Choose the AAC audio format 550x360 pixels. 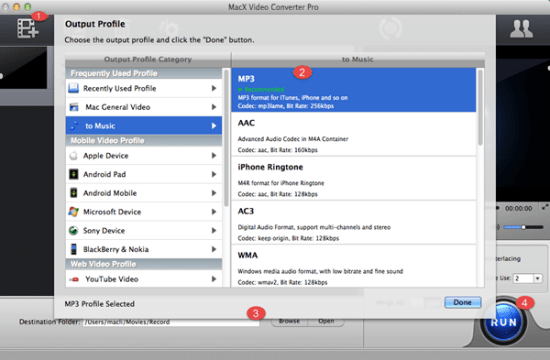coord(354,134)
